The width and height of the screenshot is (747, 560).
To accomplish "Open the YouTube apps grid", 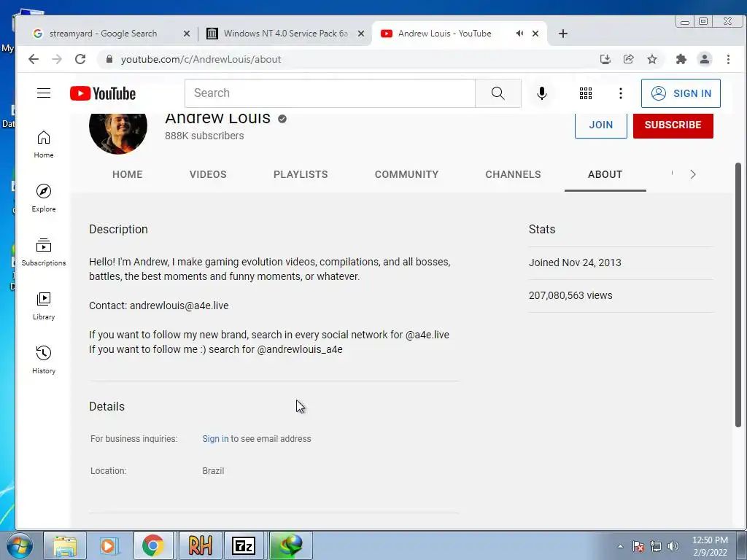I will tap(586, 93).
